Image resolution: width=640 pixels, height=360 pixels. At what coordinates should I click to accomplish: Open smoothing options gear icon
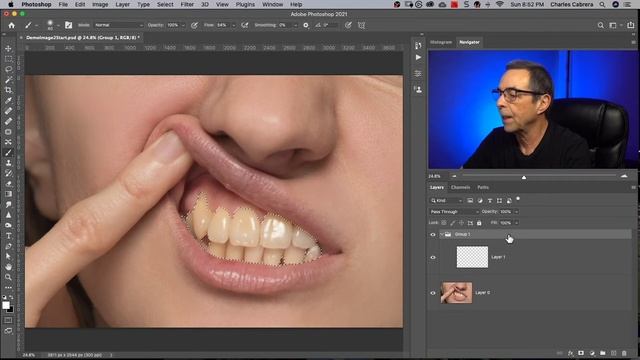pyautogui.click(x=306, y=25)
